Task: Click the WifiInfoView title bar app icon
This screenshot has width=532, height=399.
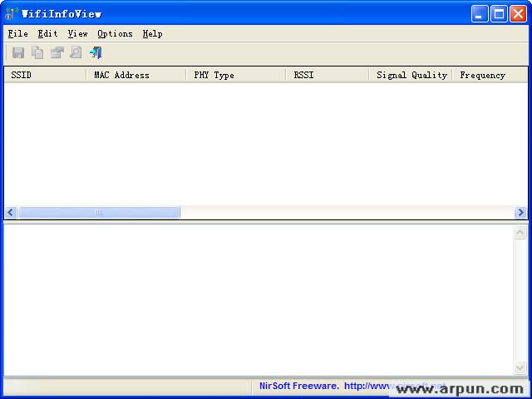Action: tap(12, 13)
